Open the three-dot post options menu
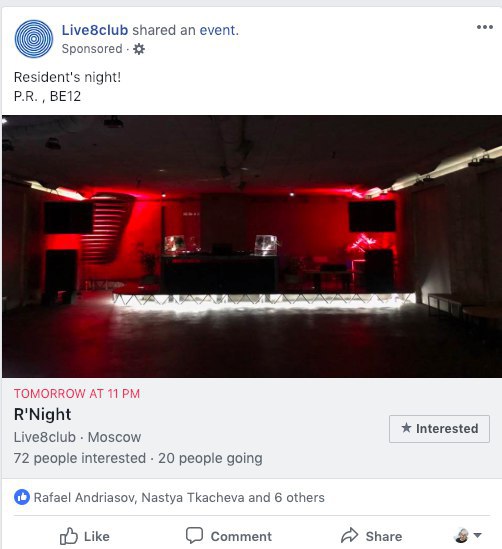The height and width of the screenshot is (549, 502). (485, 27)
